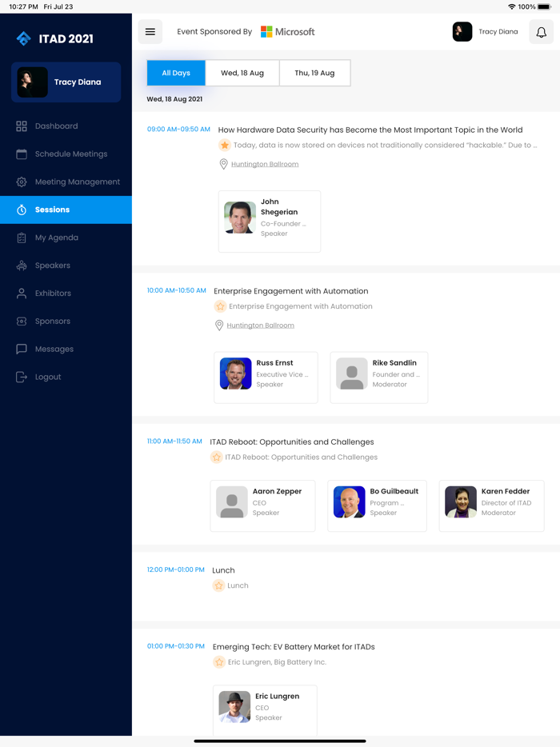Click the battery status indicator
This screenshot has width=560, height=747.
tap(544, 6)
